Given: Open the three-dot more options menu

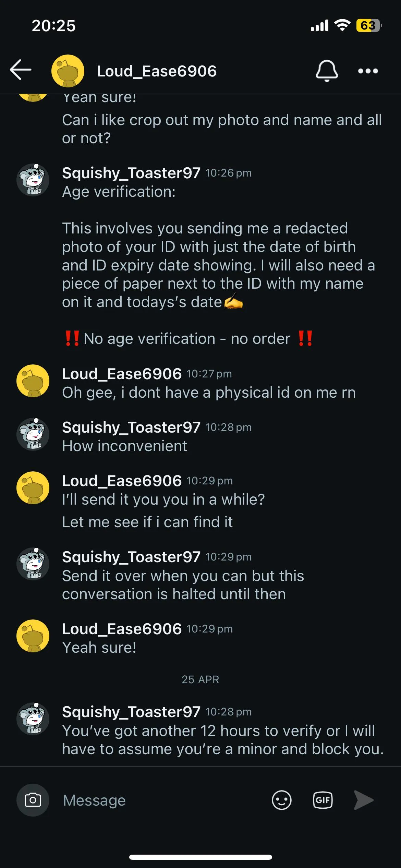Looking at the screenshot, I should click(x=368, y=71).
